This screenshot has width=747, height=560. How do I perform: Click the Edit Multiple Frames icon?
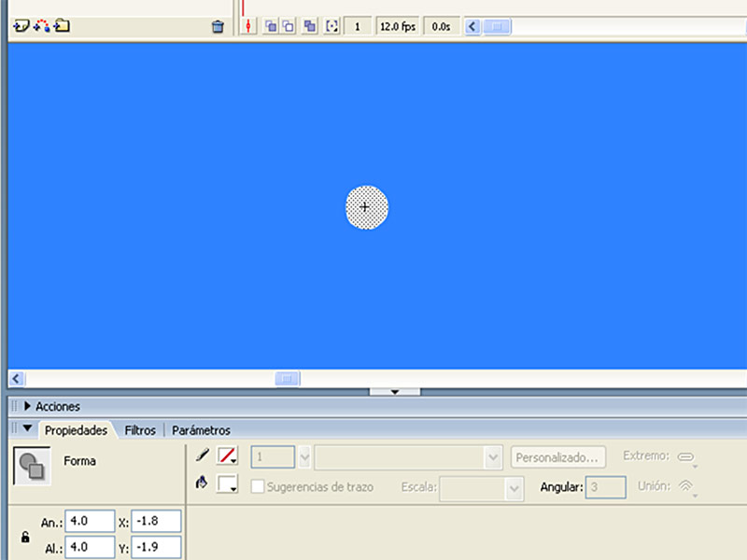click(x=310, y=26)
